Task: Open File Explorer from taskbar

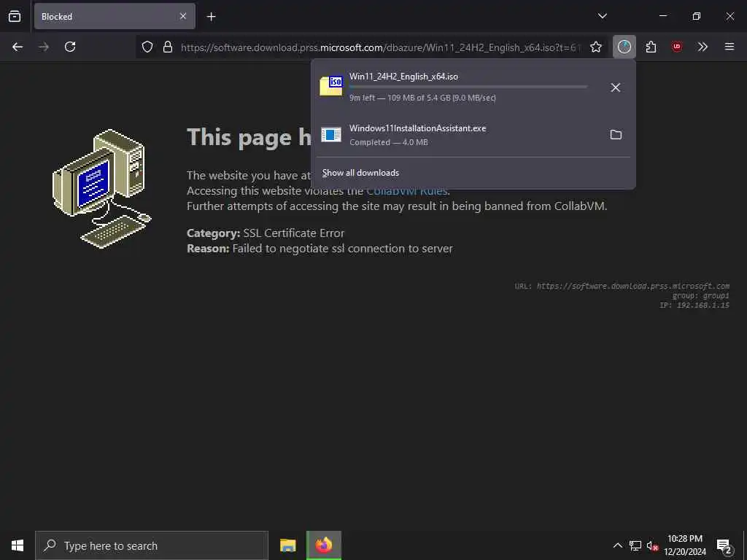Action: click(x=287, y=545)
